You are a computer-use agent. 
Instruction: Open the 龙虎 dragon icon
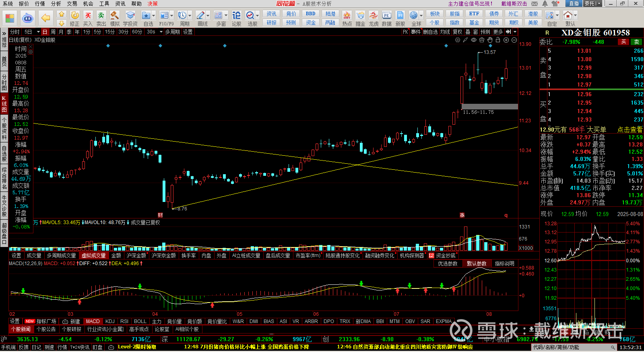click(374, 15)
